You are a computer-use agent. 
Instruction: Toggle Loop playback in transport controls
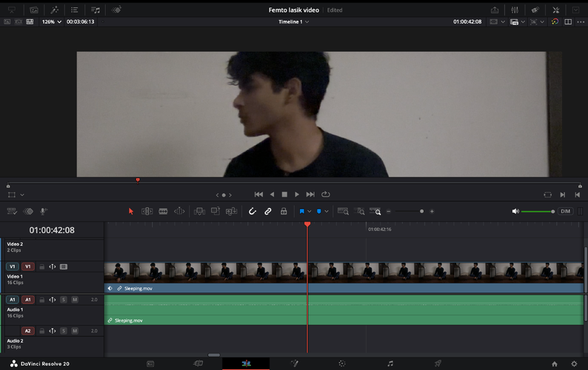(x=325, y=194)
